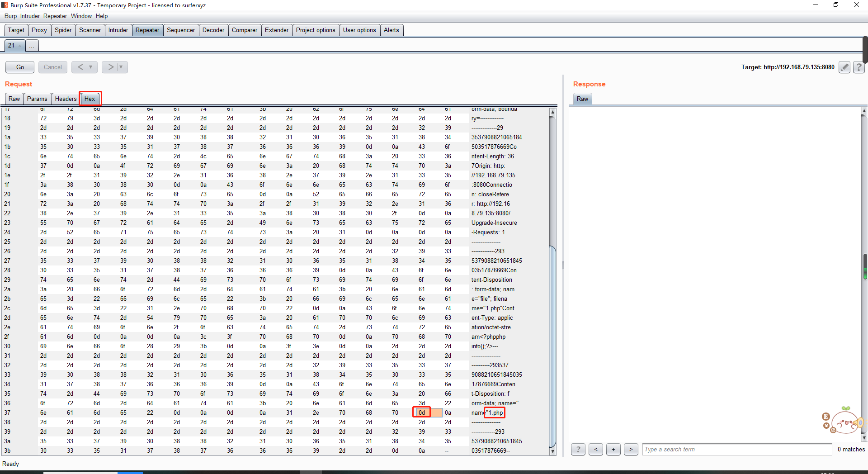Switch to the Scanner tab

point(90,30)
